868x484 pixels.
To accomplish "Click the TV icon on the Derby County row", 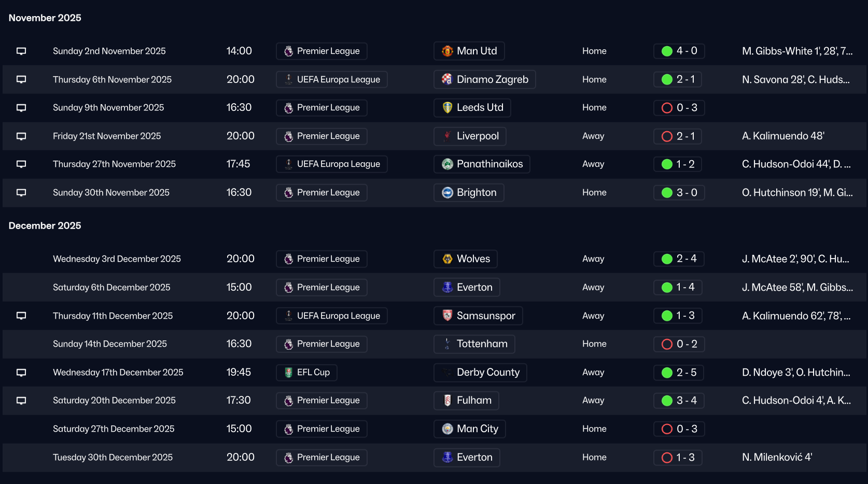I will tap(21, 373).
